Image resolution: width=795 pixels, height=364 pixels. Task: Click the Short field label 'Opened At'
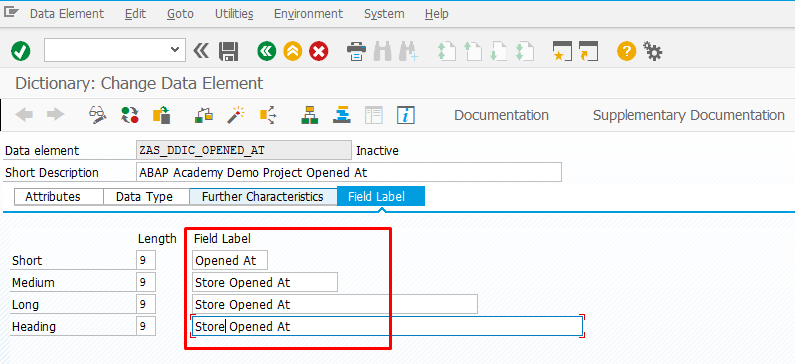[x=230, y=261]
